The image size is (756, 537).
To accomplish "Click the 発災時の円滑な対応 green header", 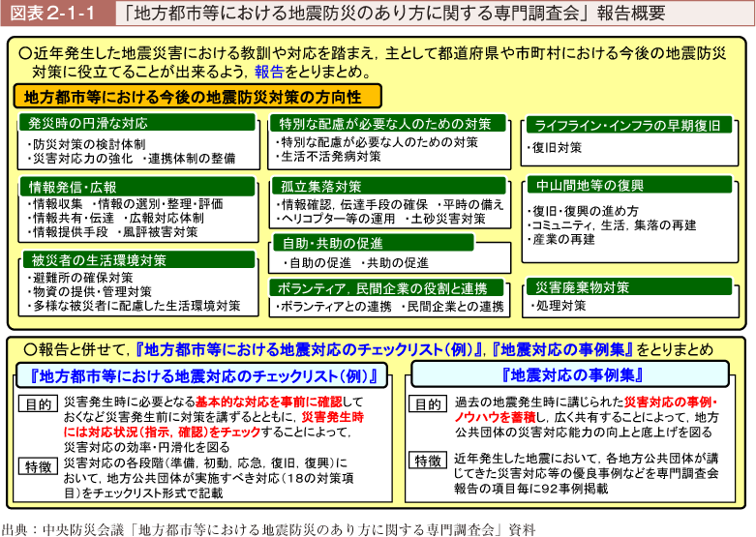I will click(x=136, y=123).
